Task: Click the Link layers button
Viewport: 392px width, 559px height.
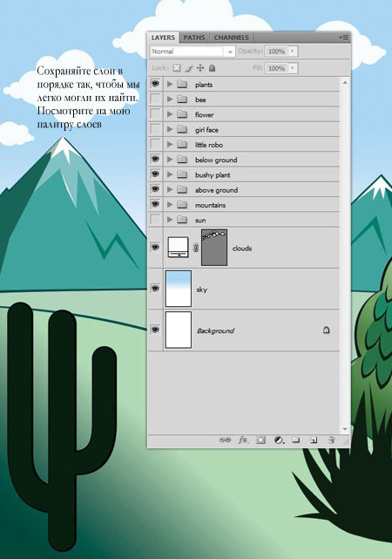Action: pos(225,440)
